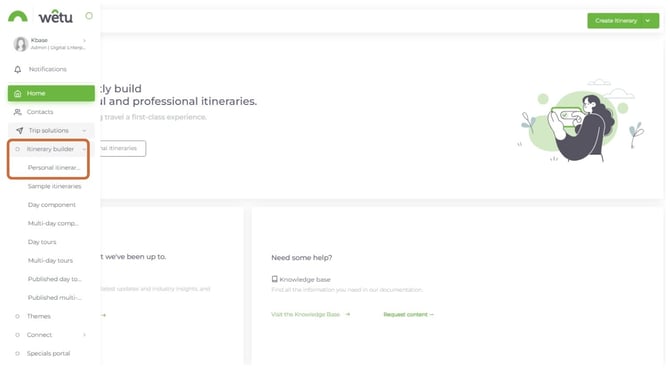Screen dimensions: 670x372
Task: Open Themes menu item
Action: [x=38, y=316]
